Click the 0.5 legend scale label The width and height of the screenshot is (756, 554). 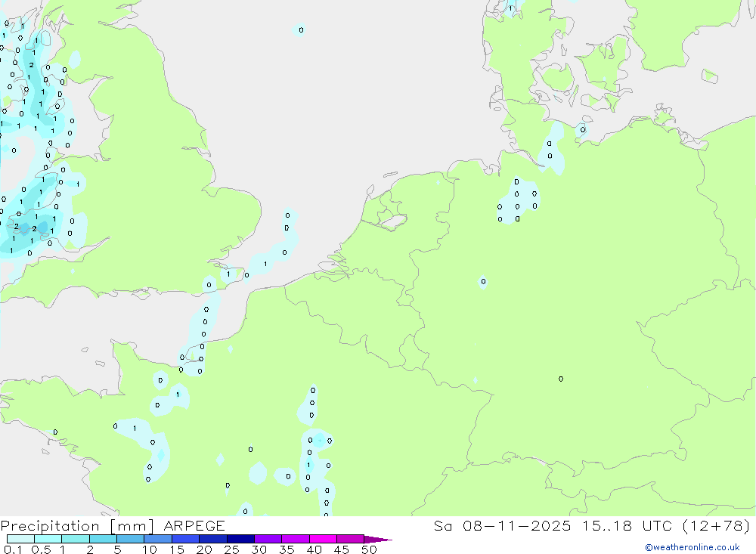41,549
